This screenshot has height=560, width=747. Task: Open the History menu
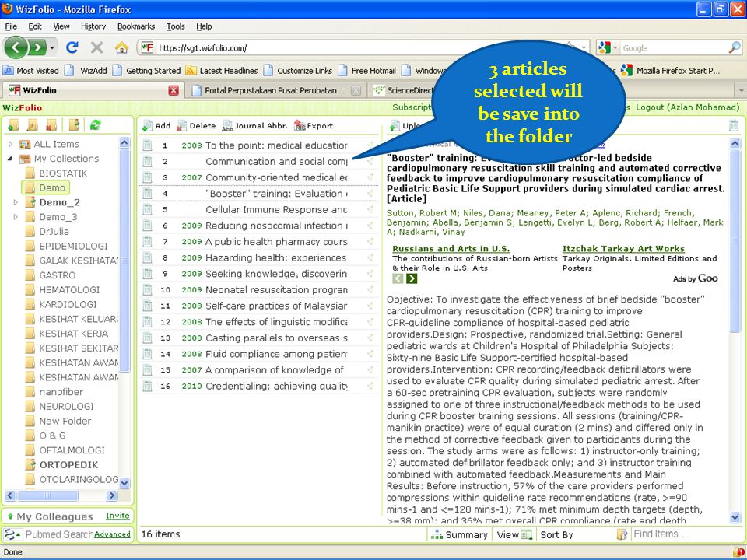pyautogui.click(x=93, y=26)
